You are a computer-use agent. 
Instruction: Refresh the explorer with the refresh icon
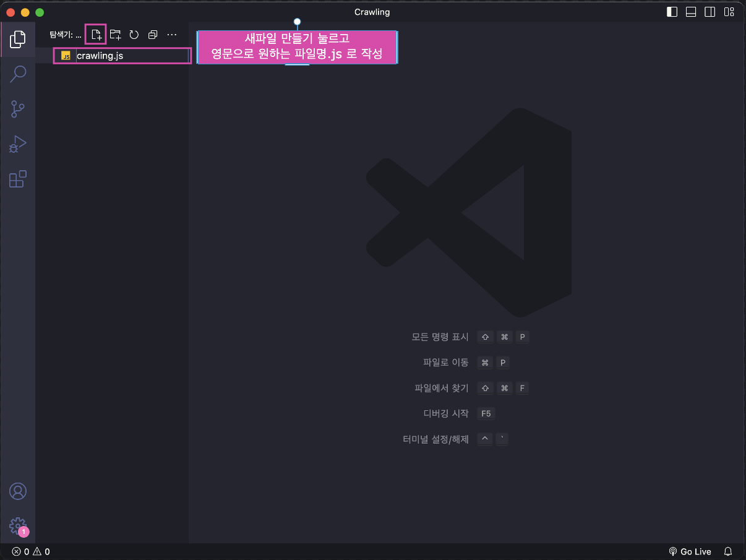[134, 35]
